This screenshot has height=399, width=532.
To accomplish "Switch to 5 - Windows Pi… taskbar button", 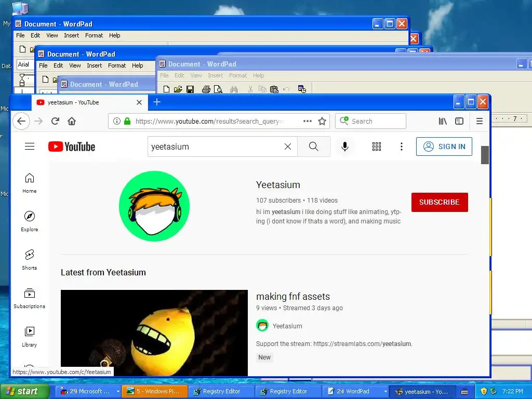I will point(154,391).
